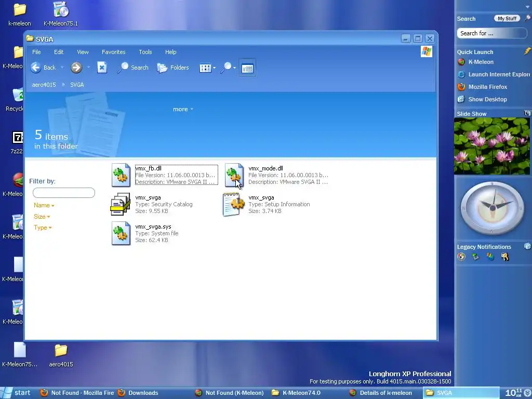Click the Slide Show flower picture
This screenshot has height=399, width=532.
tap(491, 146)
